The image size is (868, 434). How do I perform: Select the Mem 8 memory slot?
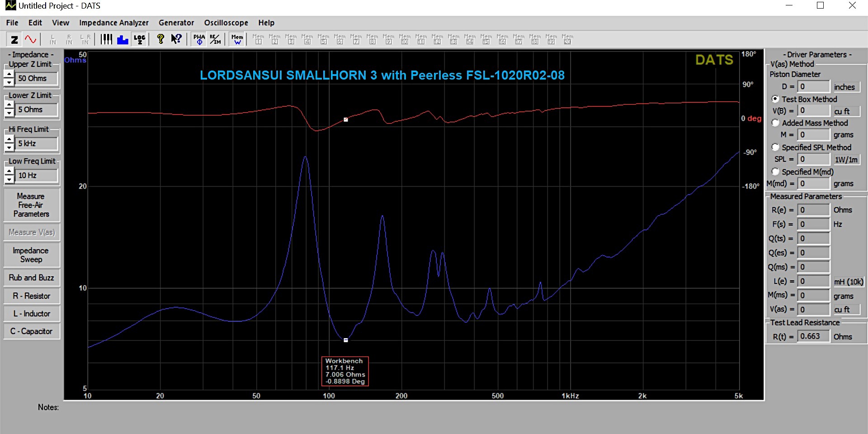coord(372,39)
